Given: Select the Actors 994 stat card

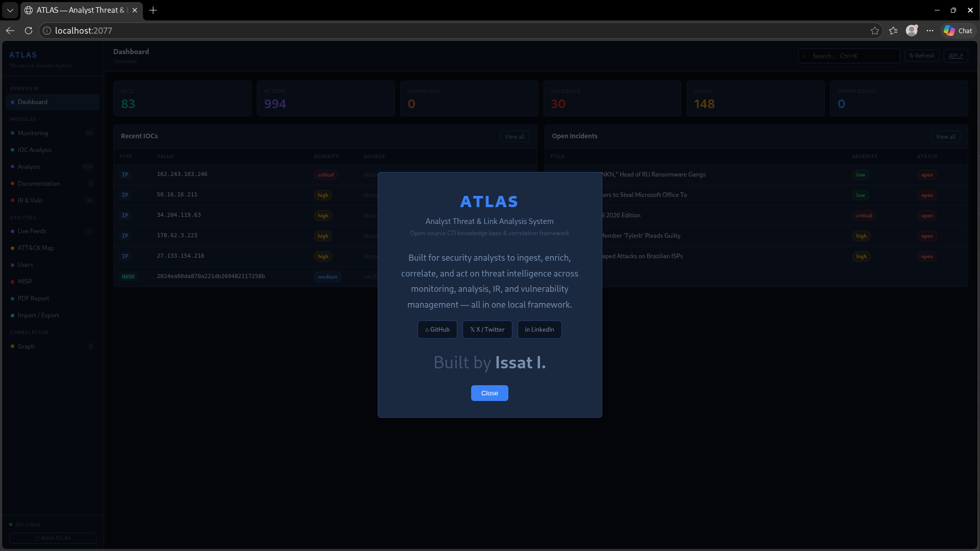Looking at the screenshot, I should 326,98.
